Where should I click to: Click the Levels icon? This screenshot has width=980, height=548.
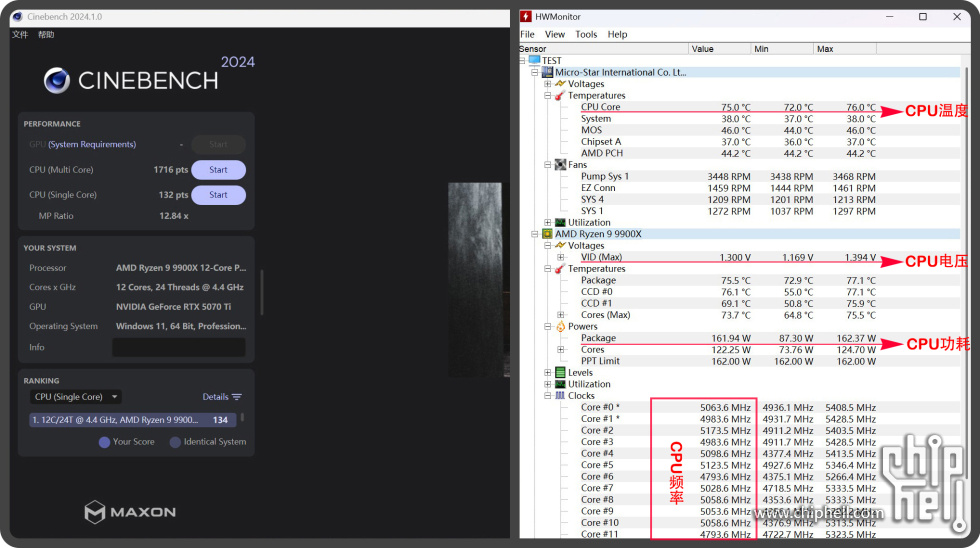560,372
